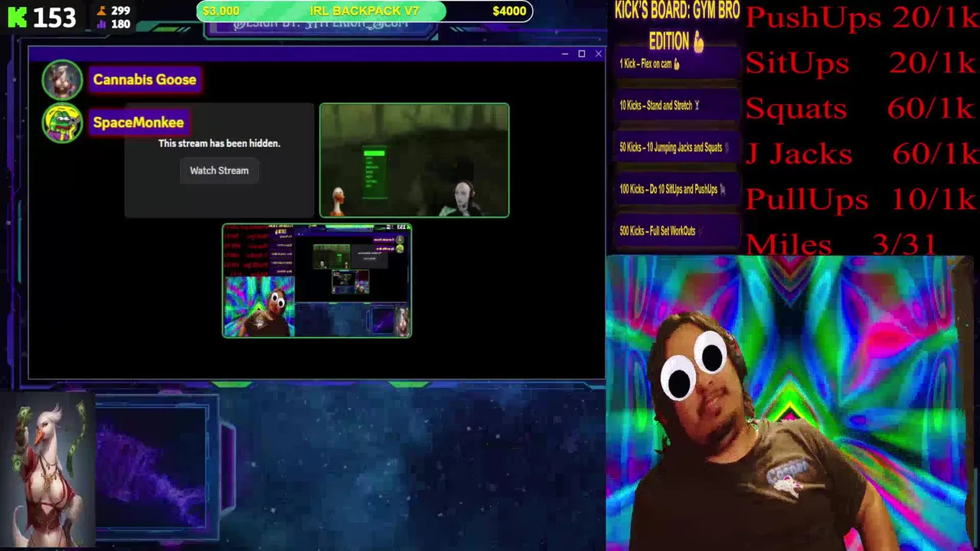
Task: Click the webcam feed with googly eyes
Action: (789, 403)
